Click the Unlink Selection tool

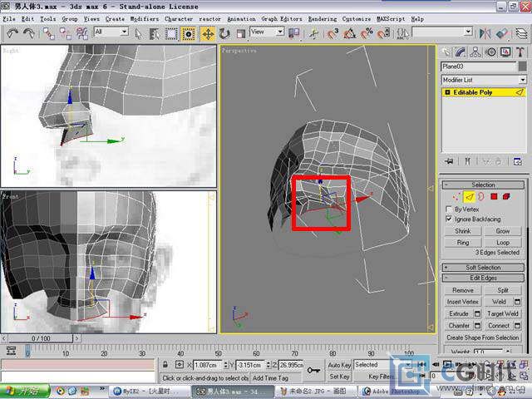tap(65, 33)
